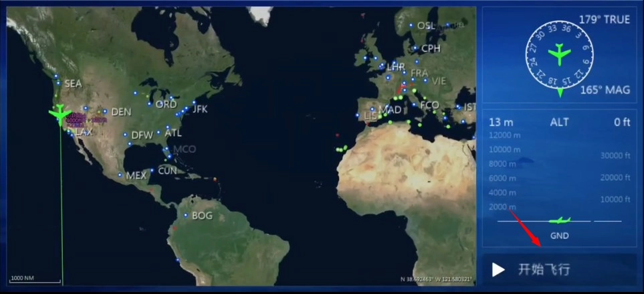Select the small airplane on the GND line
The image size is (644, 294).
[x=560, y=220]
